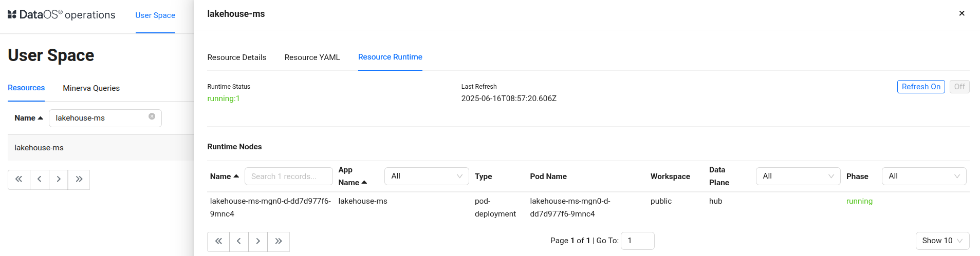Open the App Name filter dropdown
The width and height of the screenshot is (980, 256).
click(x=427, y=176)
